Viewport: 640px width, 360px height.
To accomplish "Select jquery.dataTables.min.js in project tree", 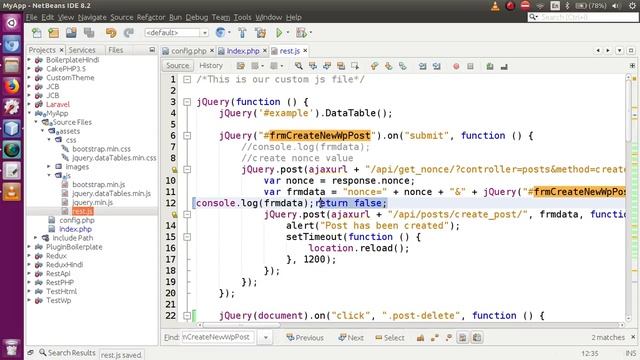I will (x=111, y=193).
